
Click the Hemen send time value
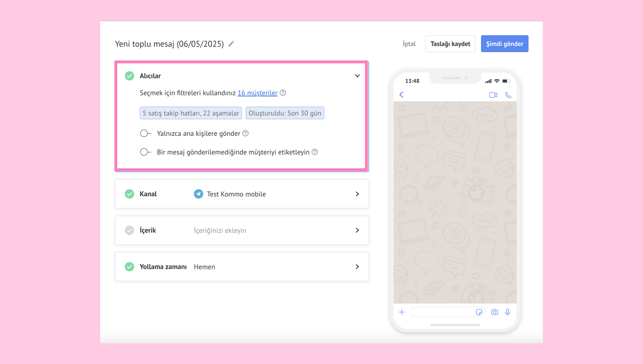204,267
